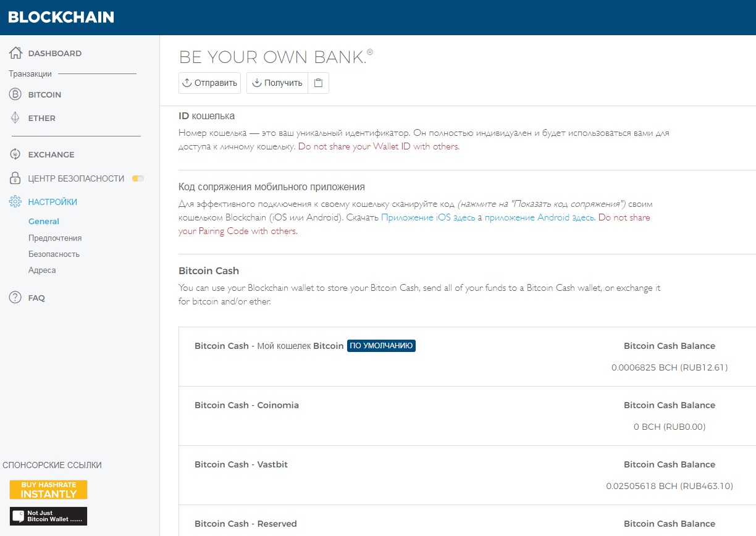Click the 0.02505618 BCH balance value
This screenshot has width=756, height=536.
(670, 486)
